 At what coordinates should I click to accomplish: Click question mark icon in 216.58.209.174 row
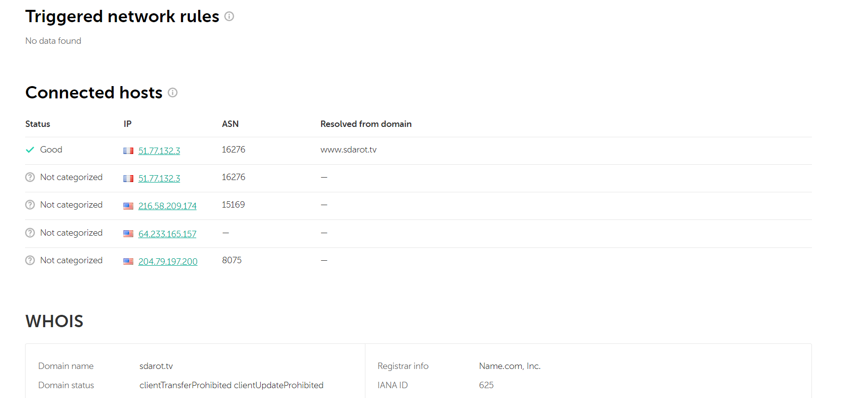[30, 205]
